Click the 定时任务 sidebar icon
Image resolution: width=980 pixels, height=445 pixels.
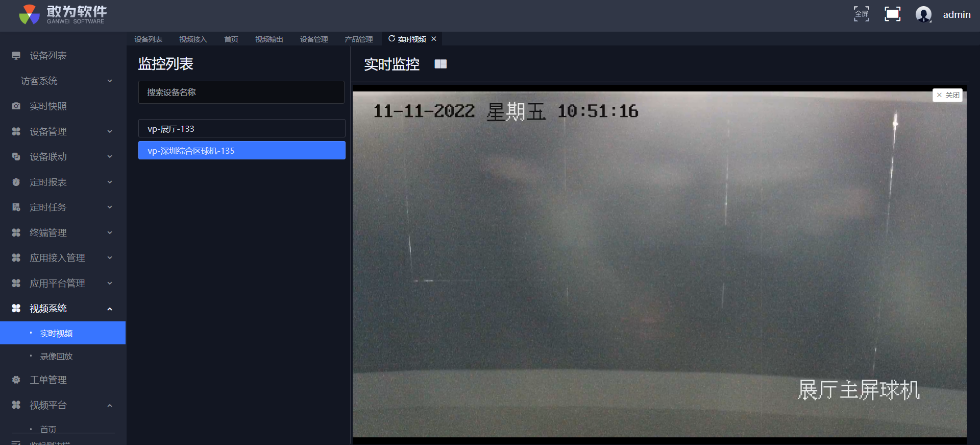tap(16, 207)
